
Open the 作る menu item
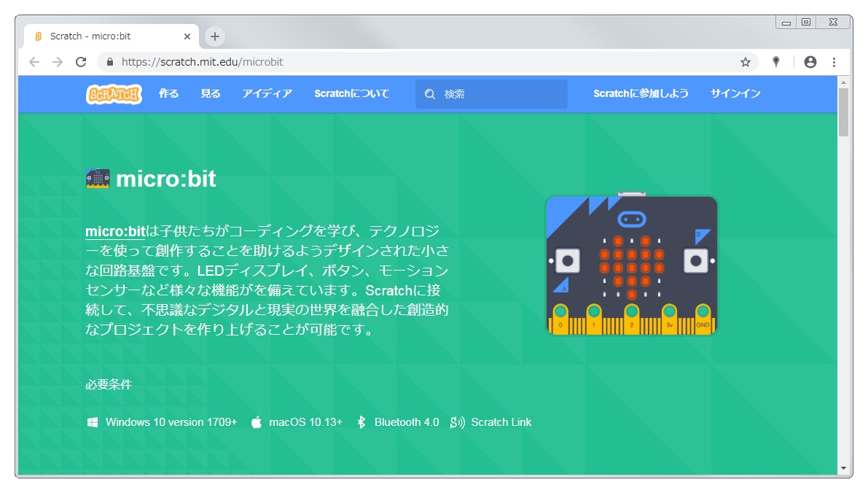pyautogui.click(x=168, y=93)
